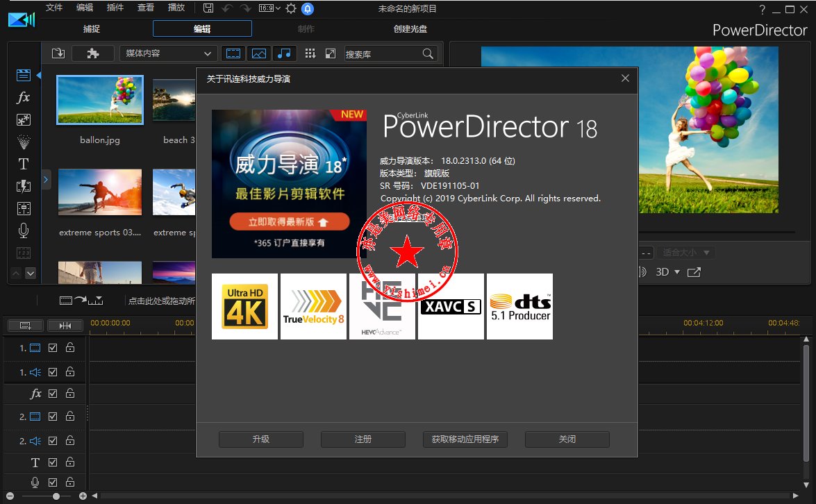Viewport: 816px width, 504px height.
Task: Open the Transition Room
Action: pos(24,186)
